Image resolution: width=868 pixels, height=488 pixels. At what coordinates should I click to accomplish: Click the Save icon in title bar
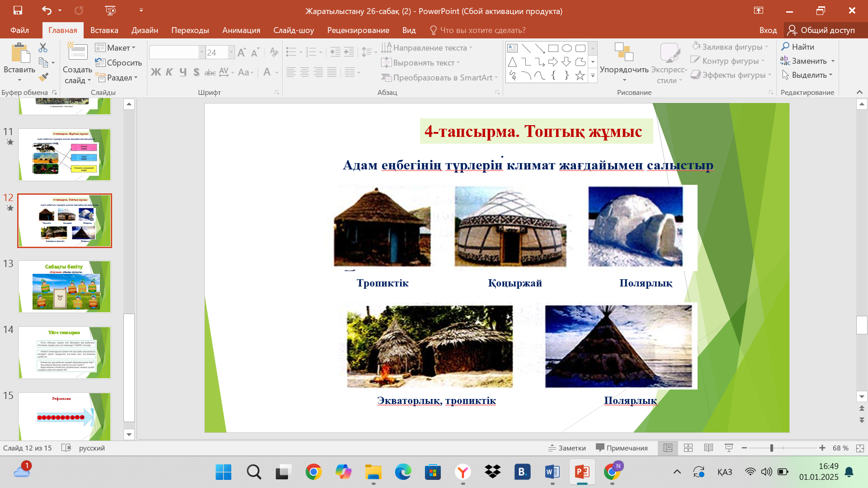tap(18, 10)
